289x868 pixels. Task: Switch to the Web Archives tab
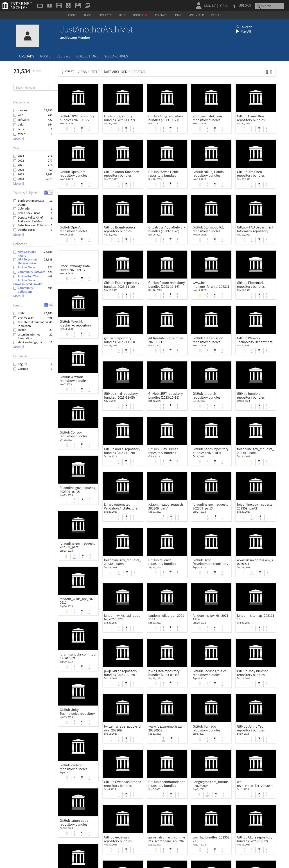[116, 56]
